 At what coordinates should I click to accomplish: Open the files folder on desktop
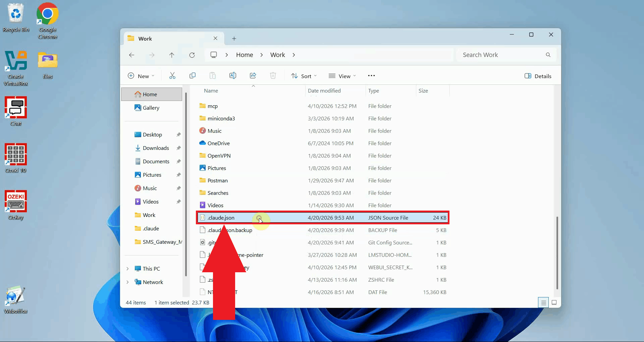(x=48, y=65)
